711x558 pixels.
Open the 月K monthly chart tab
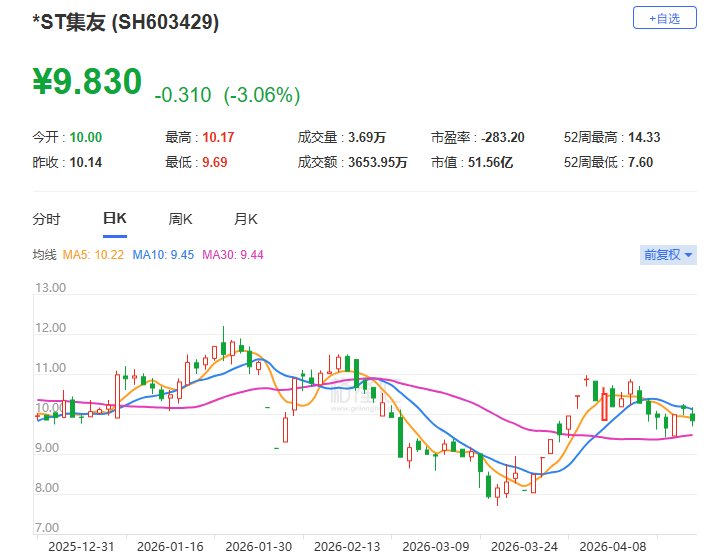tap(246, 219)
